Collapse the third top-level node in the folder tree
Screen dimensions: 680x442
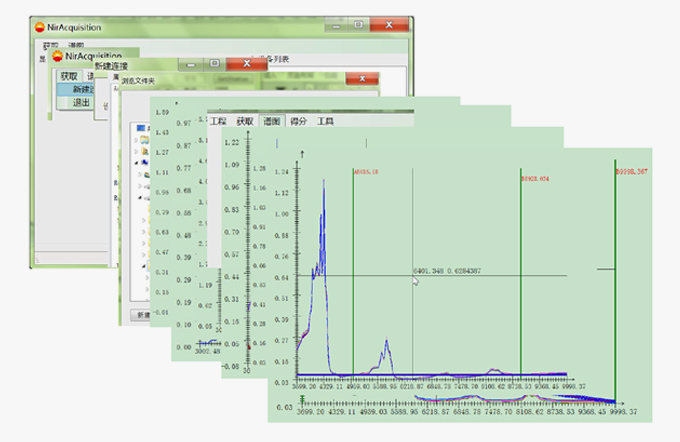click(x=136, y=163)
